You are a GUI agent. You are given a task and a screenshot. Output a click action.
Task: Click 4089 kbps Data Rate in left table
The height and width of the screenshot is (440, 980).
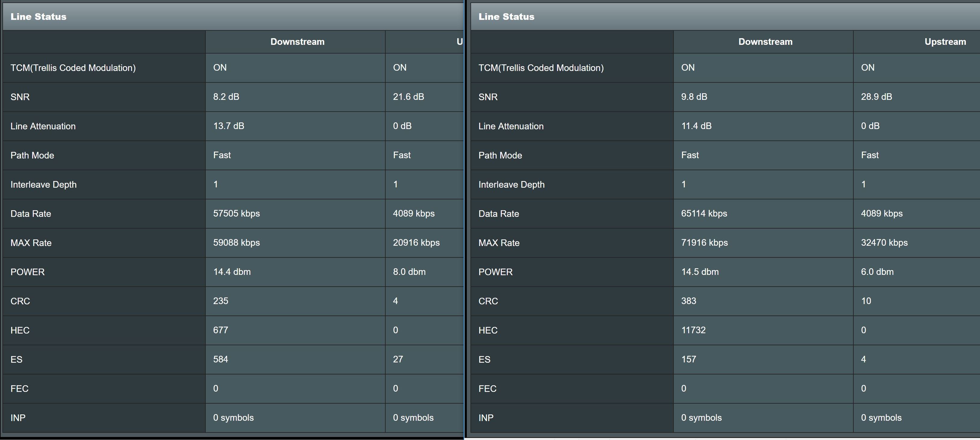coord(414,213)
